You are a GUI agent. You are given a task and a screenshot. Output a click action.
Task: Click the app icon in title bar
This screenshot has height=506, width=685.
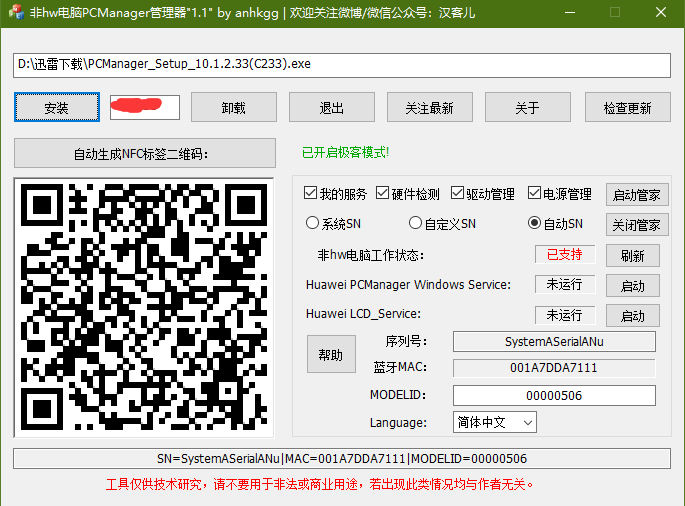pyautogui.click(x=17, y=12)
